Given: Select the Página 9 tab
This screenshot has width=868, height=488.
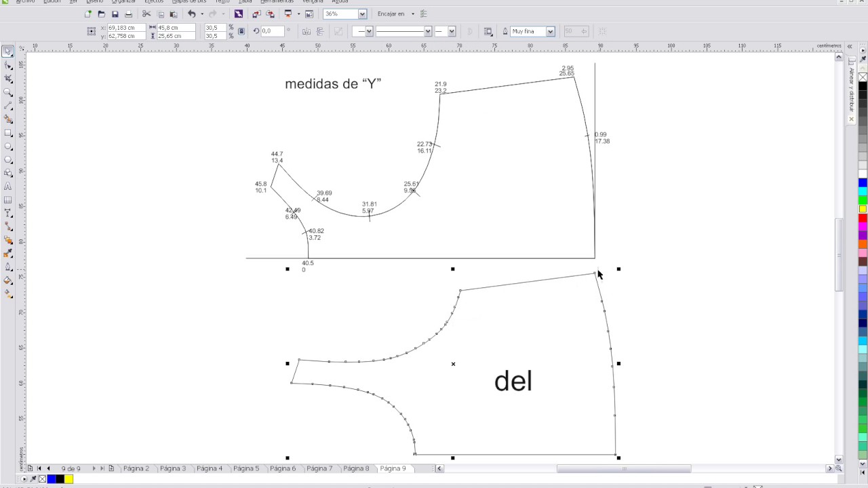Looking at the screenshot, I should coord(393,468).
